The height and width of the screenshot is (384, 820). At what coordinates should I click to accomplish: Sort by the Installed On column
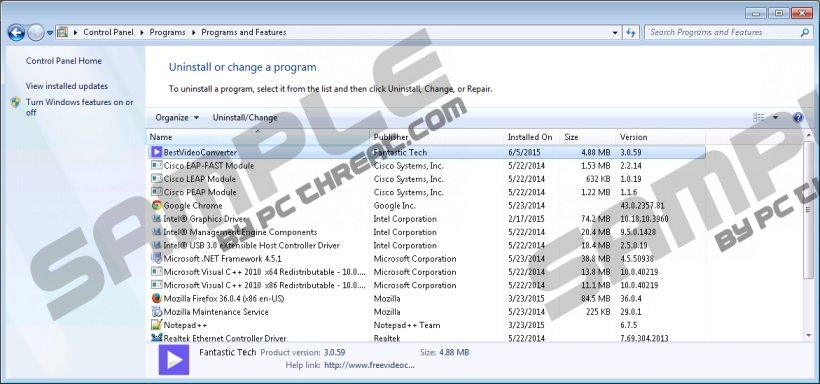532,137
